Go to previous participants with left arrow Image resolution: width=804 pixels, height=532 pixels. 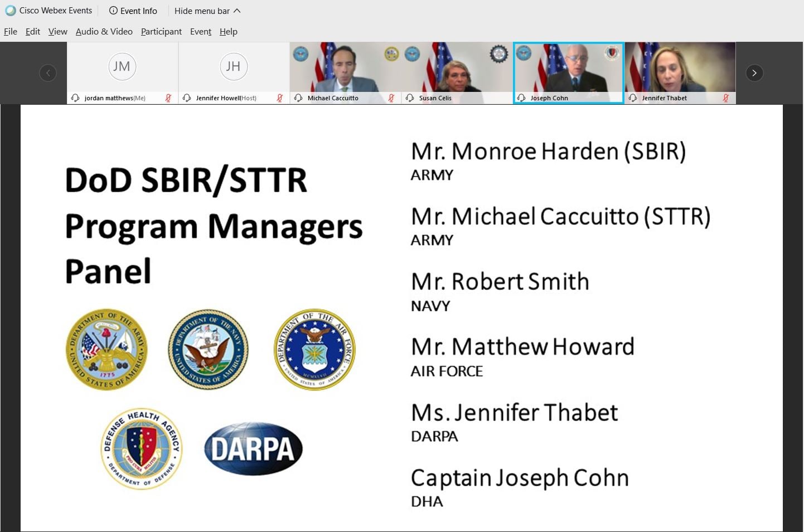point(48,73)
